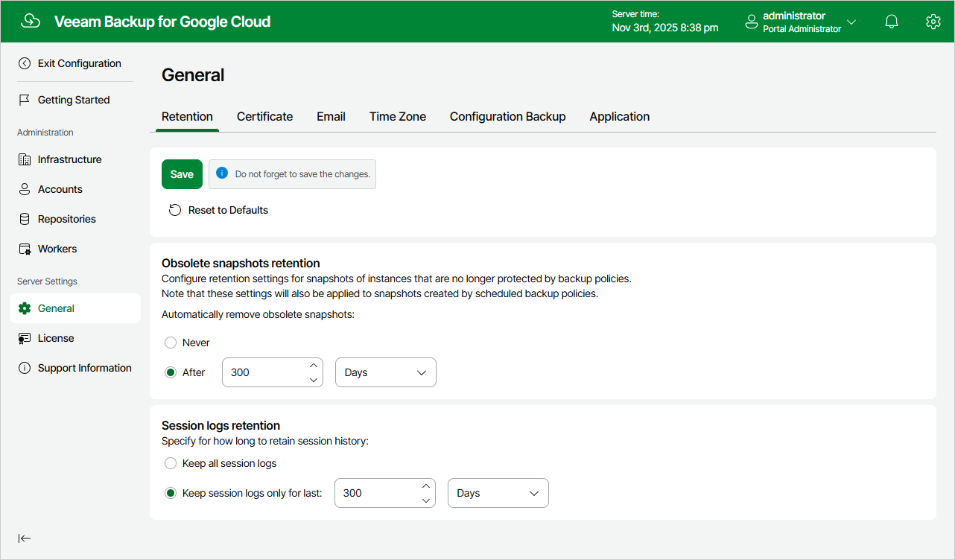Open the License page
Image resolution: width=955 pixels, height=560 pixels.
[56, 338]
